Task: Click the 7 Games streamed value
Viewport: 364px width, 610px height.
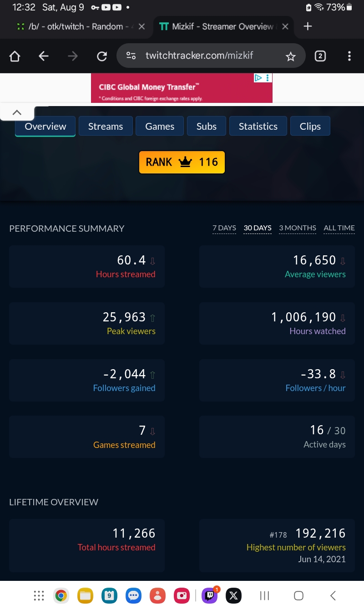Action: coord(142,431)
